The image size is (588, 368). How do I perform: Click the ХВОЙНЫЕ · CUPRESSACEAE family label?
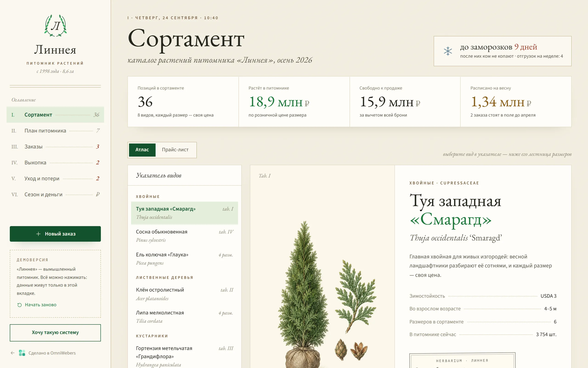[x=444, y=183]
